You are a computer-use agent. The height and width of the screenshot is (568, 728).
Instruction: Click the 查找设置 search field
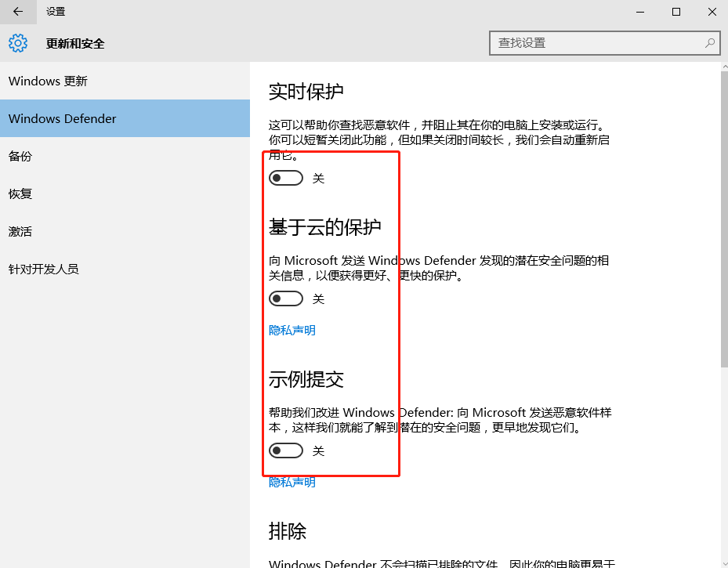point(603,43)
